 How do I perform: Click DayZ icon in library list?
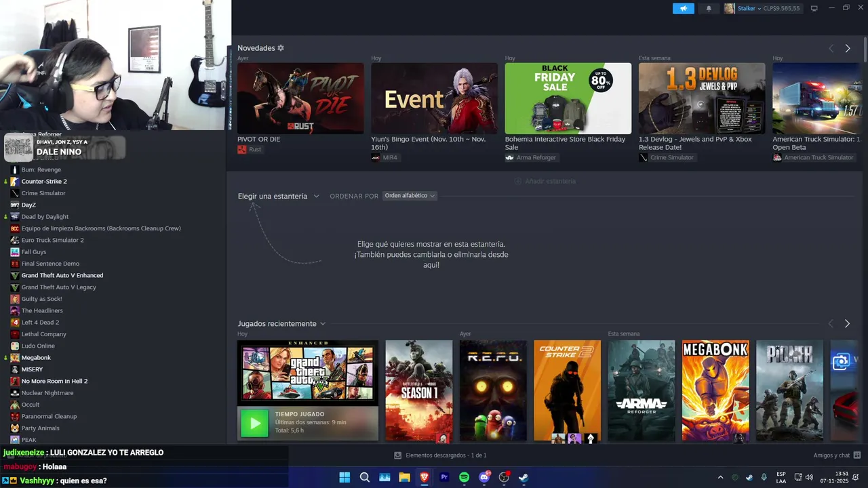15,205
